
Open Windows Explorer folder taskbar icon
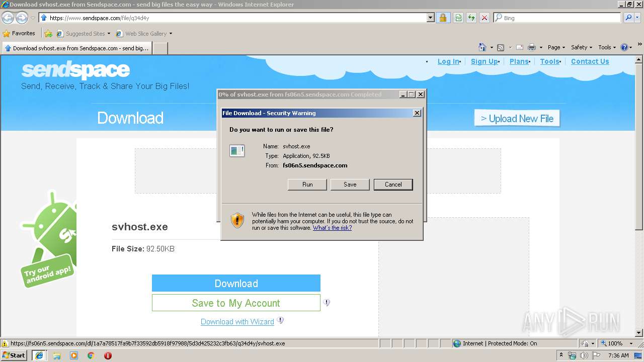pos(57,355)
